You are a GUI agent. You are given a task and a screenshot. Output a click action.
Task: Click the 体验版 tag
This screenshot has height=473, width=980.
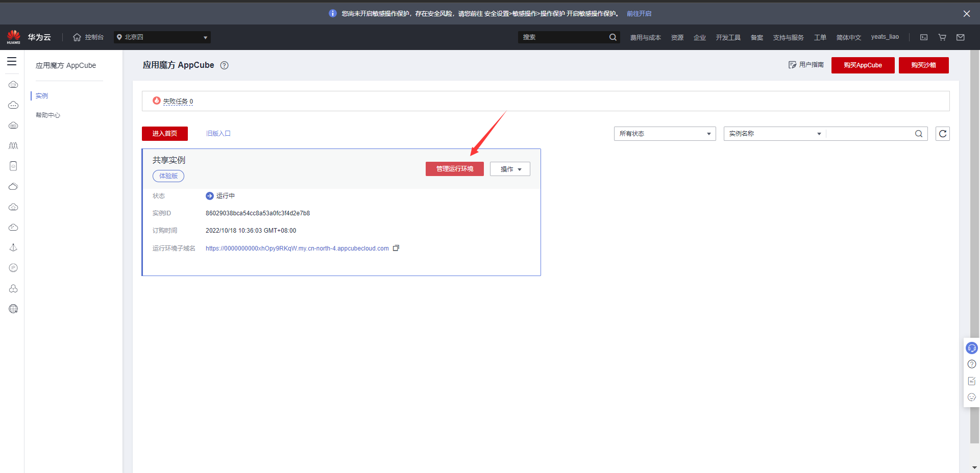(168, 176)
